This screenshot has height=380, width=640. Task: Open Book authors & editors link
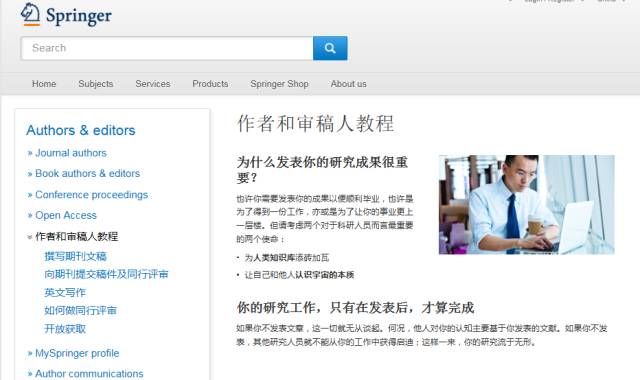pyautogui.click(x=87, y=173)
